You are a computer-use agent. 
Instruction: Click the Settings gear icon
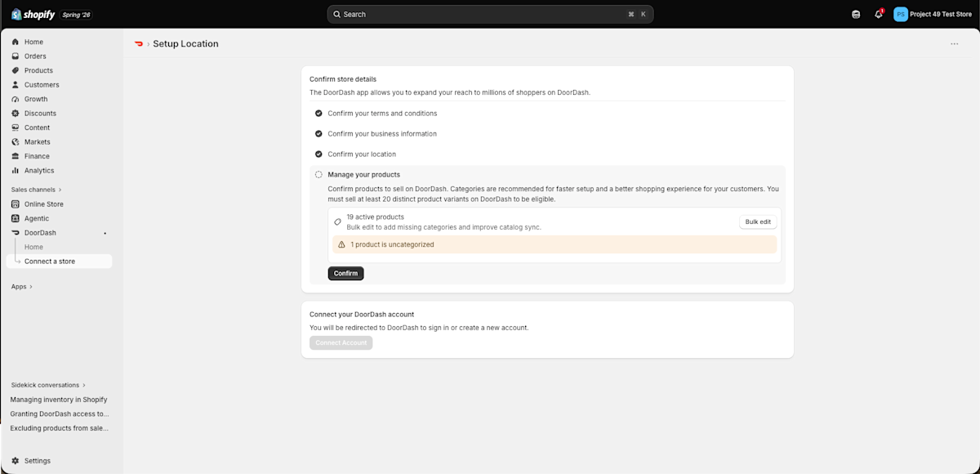(16, 461)
